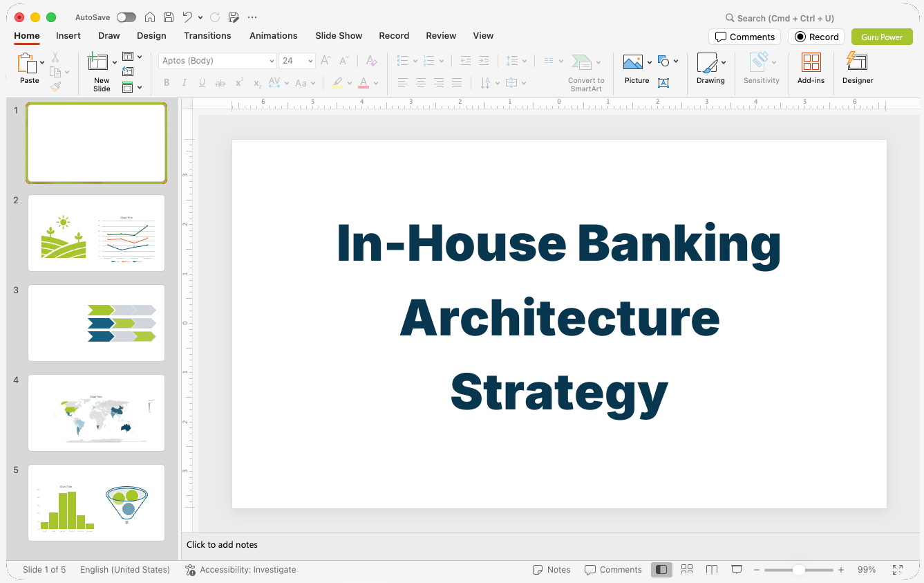Viewport: 924px width, 583px height.
Task: Click the Cut scissors icon
Action: [x=55, y=57]
